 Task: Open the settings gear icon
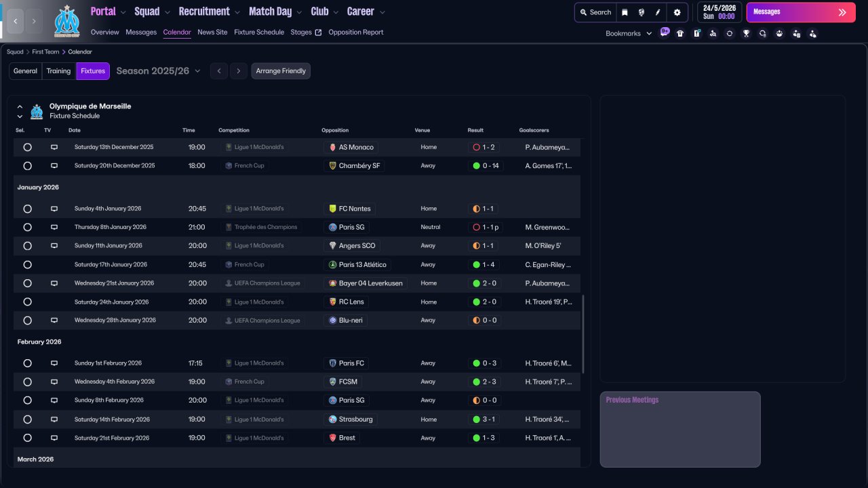pyautogui.click(x=677, y=12)
